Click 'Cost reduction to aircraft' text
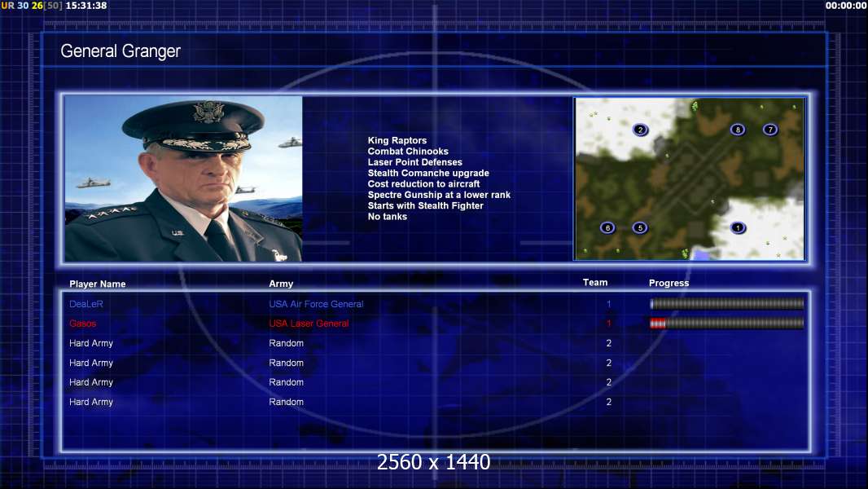This screenshot has height=489, width=868. (423, 184)
